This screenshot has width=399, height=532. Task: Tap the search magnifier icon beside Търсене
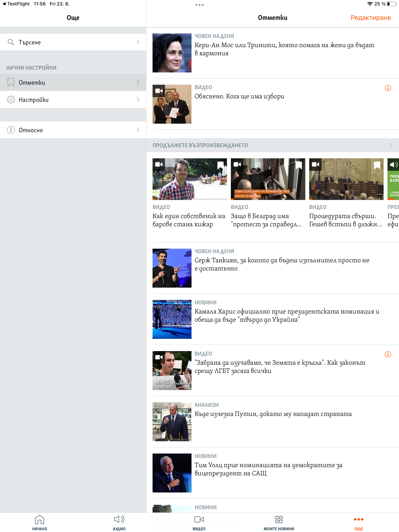(11, 42)
